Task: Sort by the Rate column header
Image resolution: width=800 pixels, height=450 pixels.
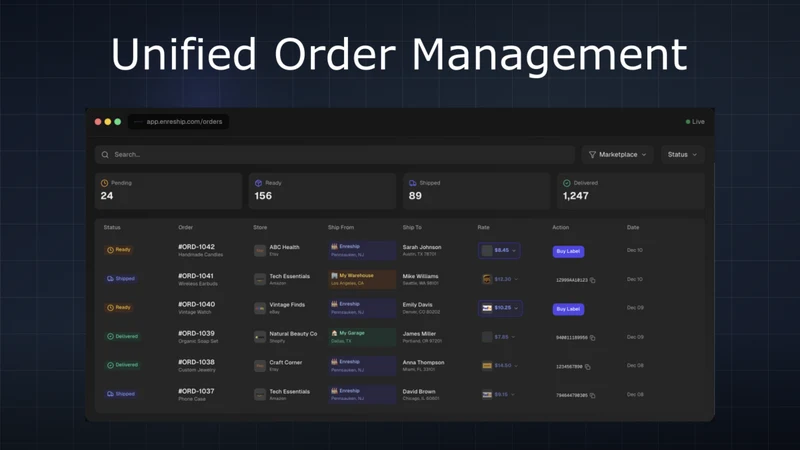Action: pos(484,228)
